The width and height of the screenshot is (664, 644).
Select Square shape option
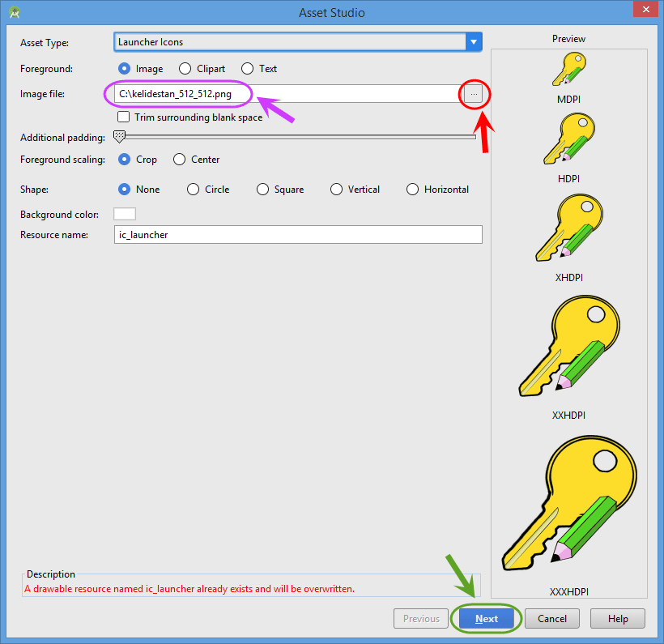tap(262, 189)
